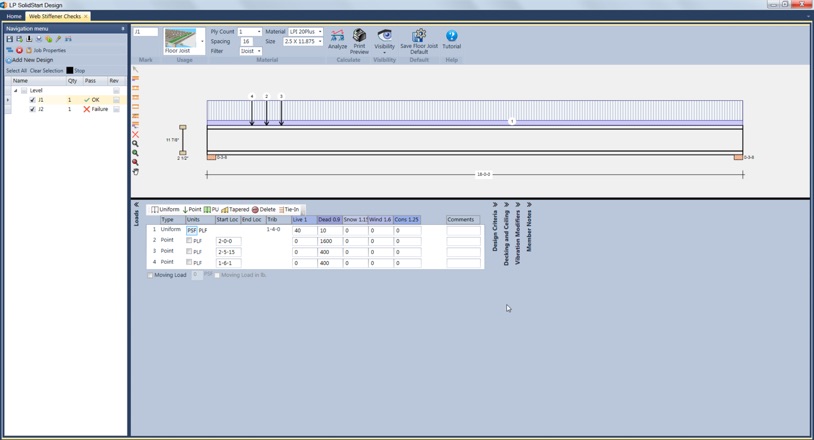Click the black Stop color square

coord(70,71)
